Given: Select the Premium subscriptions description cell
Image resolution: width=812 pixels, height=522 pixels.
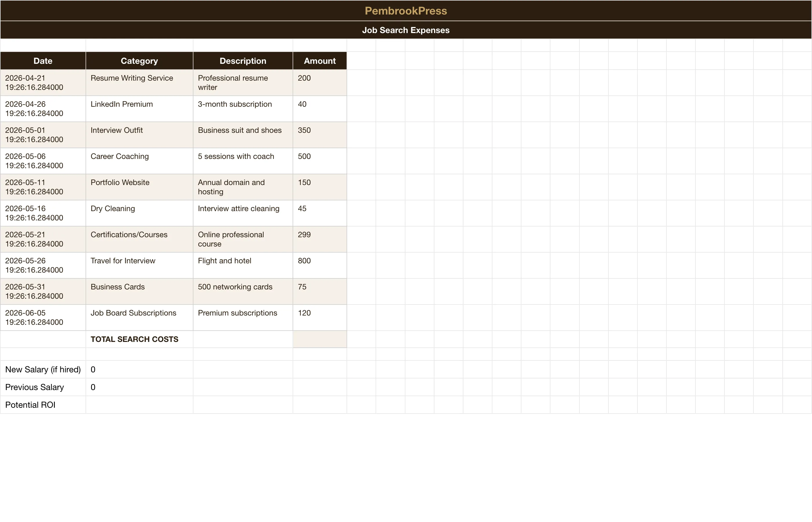Looking at the screenshot, I should 243,318.
